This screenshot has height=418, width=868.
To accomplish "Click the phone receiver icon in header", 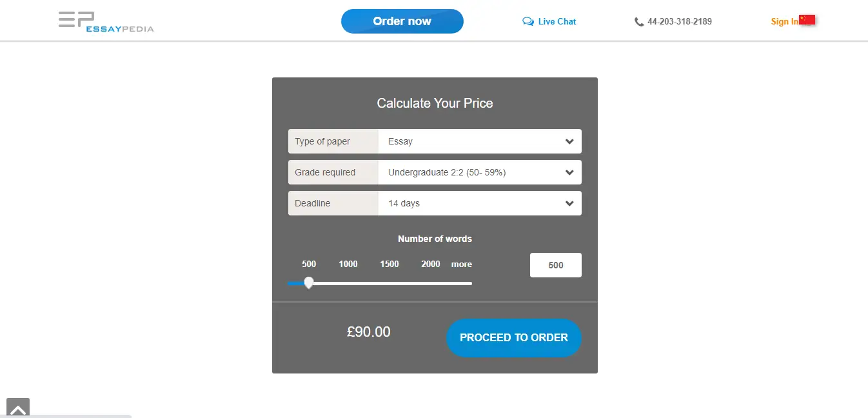I will pyautogui.click(x=638, y=21).
